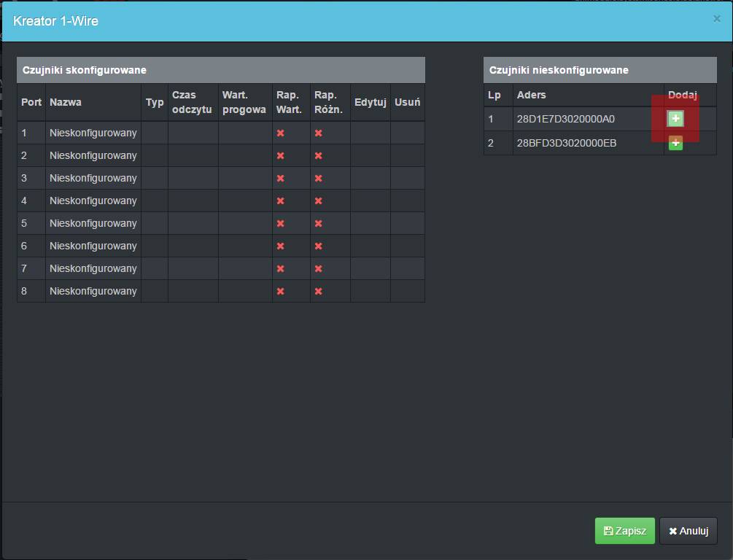This screenshot has height=560, width=733.
Task: Click Rap. Różn. red X for port 8
Action: coord(319,292)
